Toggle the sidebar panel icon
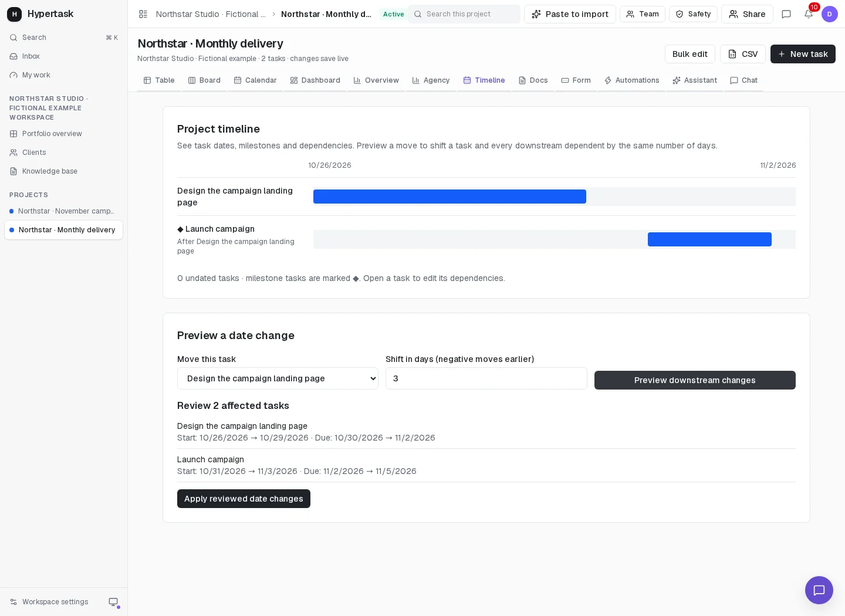The width and height of the screenshot is (845, 616). click(143, 14)
